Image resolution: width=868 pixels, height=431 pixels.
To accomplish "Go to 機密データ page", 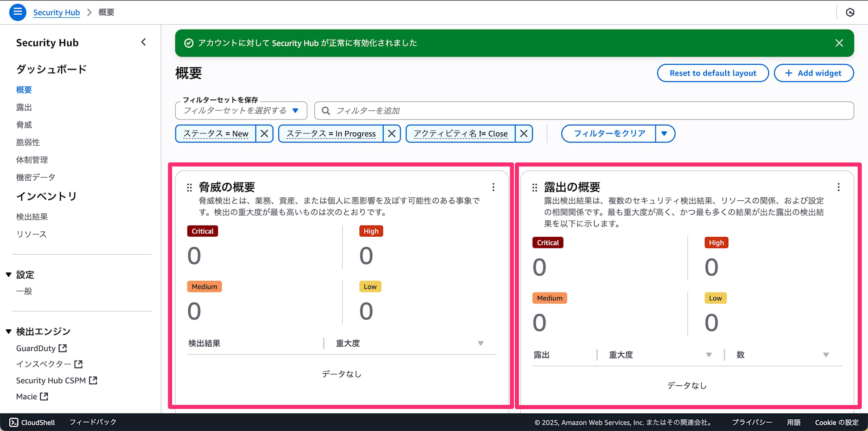I will pos(36,177).
